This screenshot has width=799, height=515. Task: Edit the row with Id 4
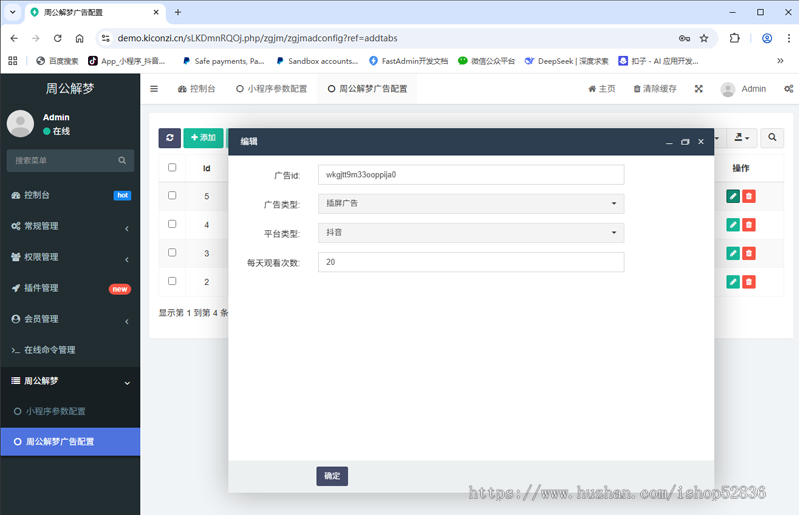pyautogui.click(x=733, y=225)
